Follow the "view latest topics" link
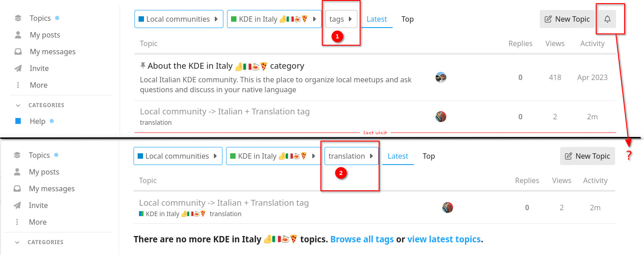The height and width of the screenshot is (255, 644). (444, 239)
